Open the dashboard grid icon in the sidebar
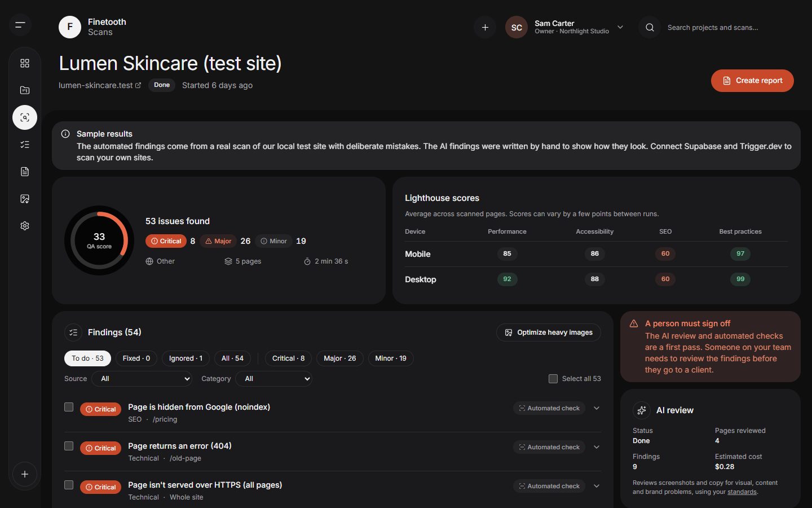The image size is (812, 508). (x=25, y=63)
